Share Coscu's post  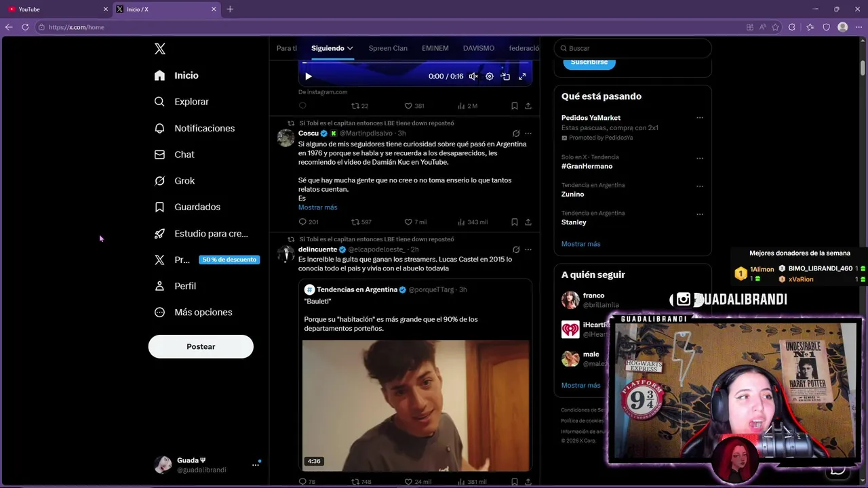coord(528,222)
